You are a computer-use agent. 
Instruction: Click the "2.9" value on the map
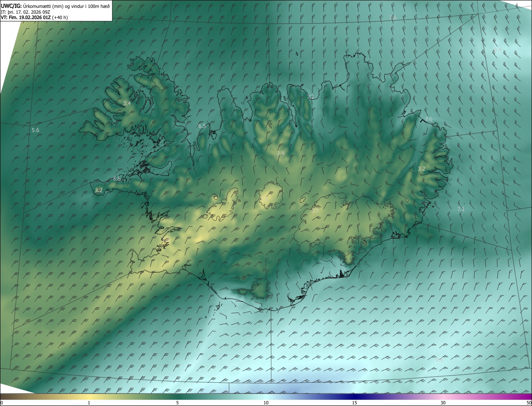[281, 154]
